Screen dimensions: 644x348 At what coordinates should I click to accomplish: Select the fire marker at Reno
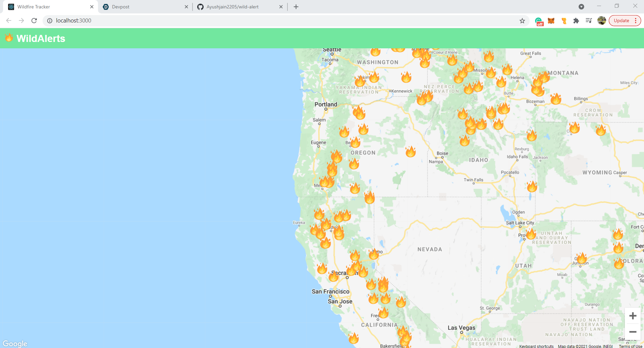coord(374,254)
